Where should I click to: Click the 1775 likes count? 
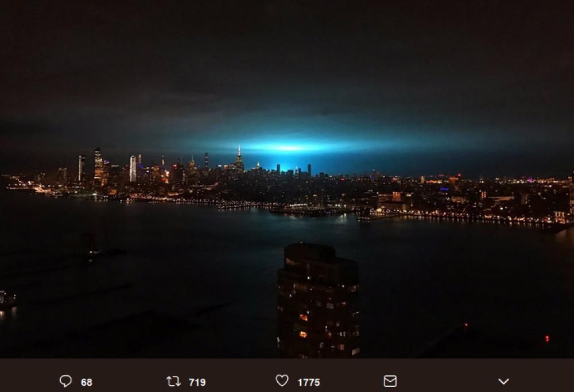309,382
